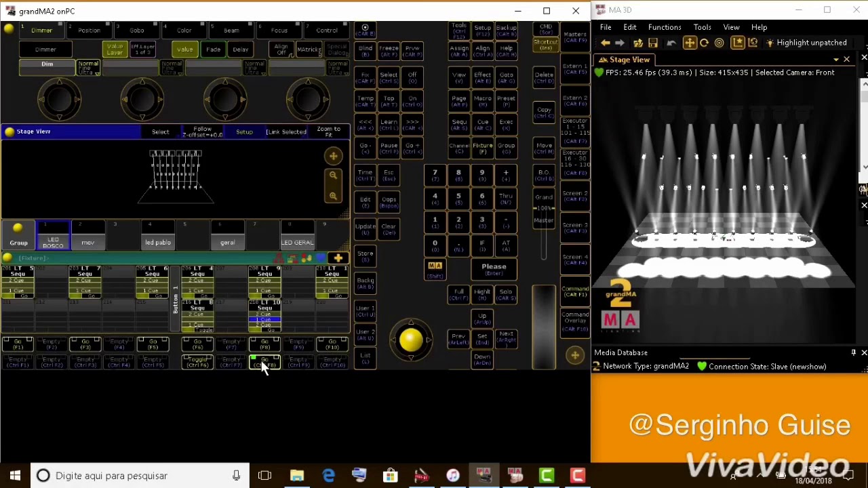Select the Focus preset type tab
The height and width of the screenshot is (488, 868).
pyautogui.click(x=279, y=30)
